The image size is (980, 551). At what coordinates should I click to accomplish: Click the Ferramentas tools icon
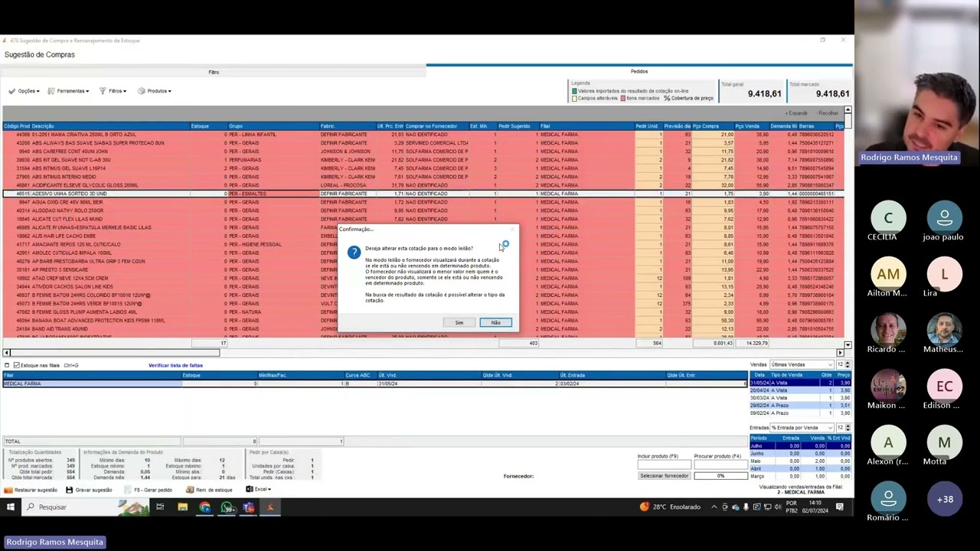coord(51,91)
